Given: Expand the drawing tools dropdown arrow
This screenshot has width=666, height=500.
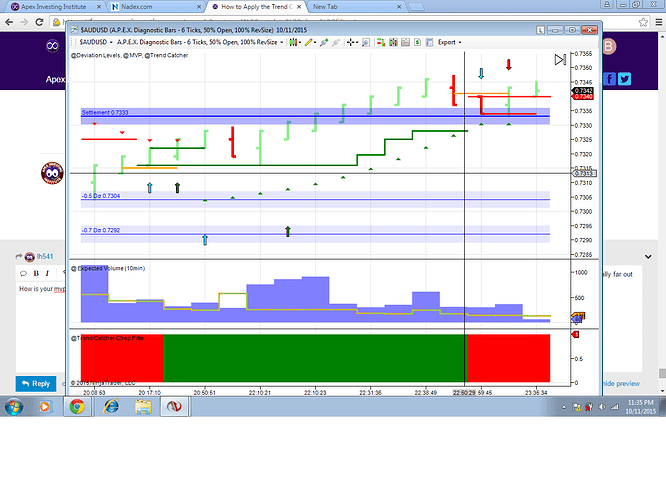Looking at the screenshot, I should 315,42.
